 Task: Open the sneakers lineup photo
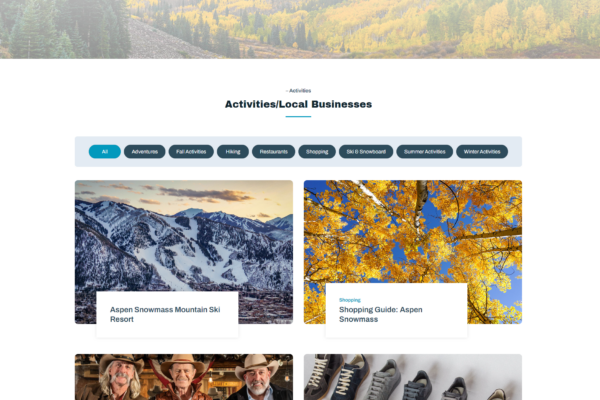(413, 377)
